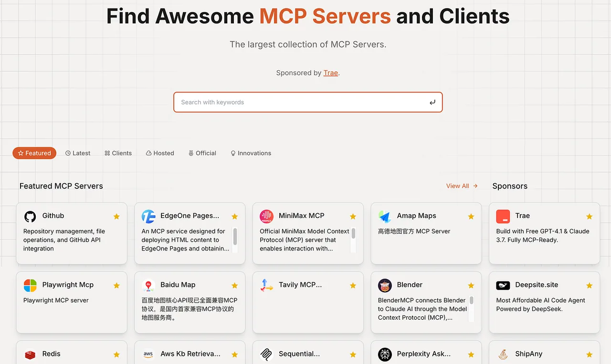
Task: Click the star on Deepsite.site card
Action: [x=590, y=286]
